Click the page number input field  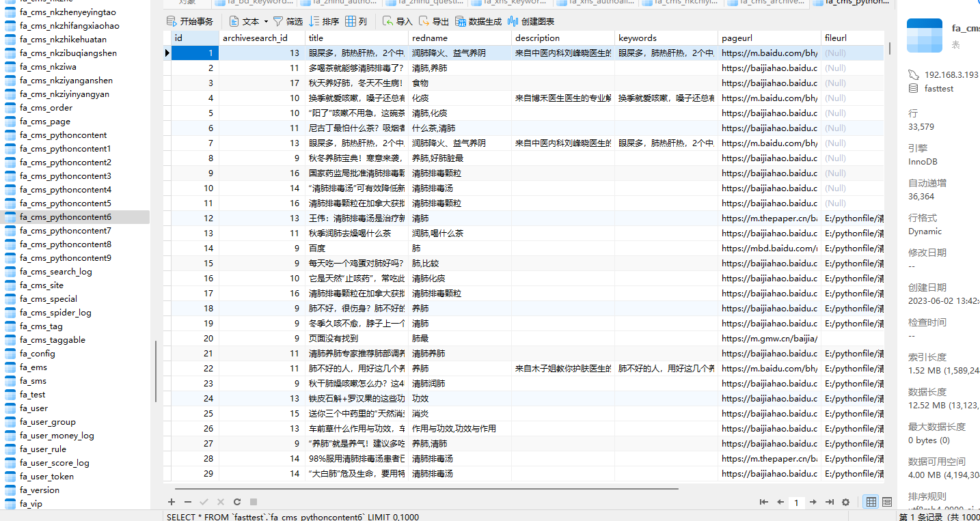[796, 503]
